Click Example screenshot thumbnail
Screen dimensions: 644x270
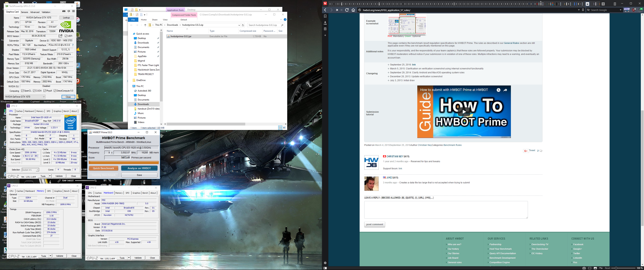coord(407,24)
